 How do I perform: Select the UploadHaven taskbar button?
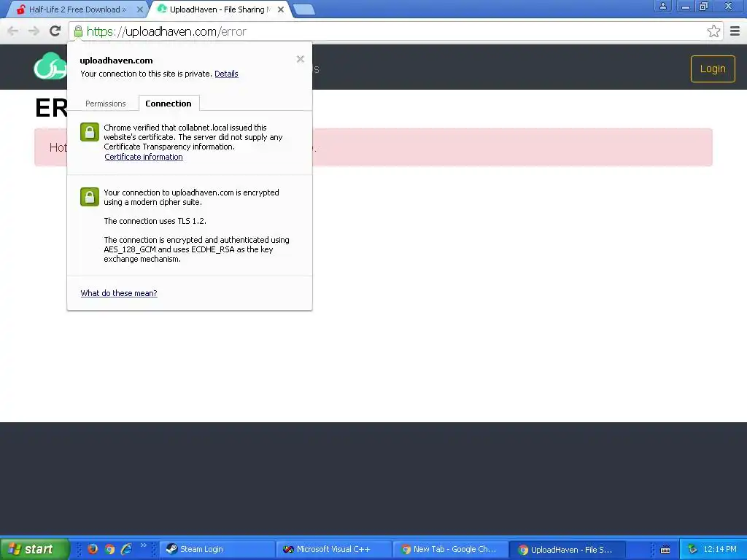tap(567, 550)
